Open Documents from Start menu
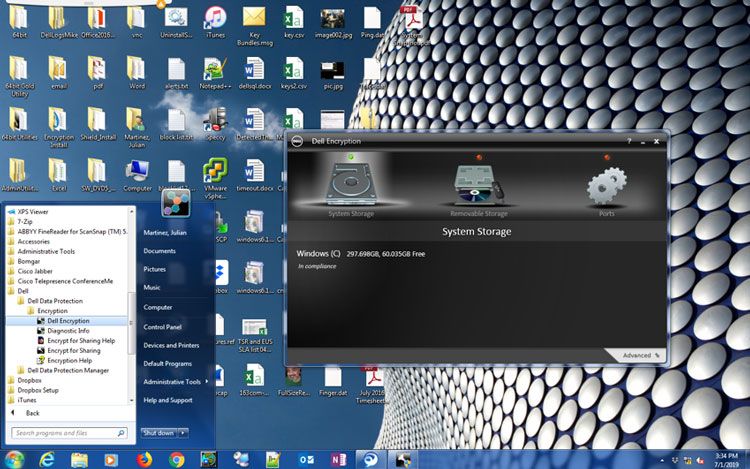Viewport: 750px width, 469px height. pyautogui.click(x=159, y=251)
